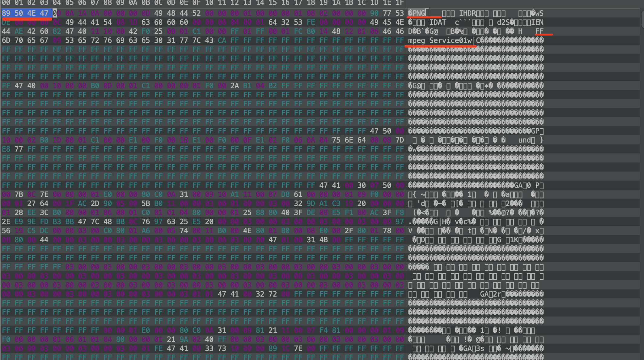Click byte 7C in the mpeg hex row
Screen dimensions: 644x360
(197, 40)
